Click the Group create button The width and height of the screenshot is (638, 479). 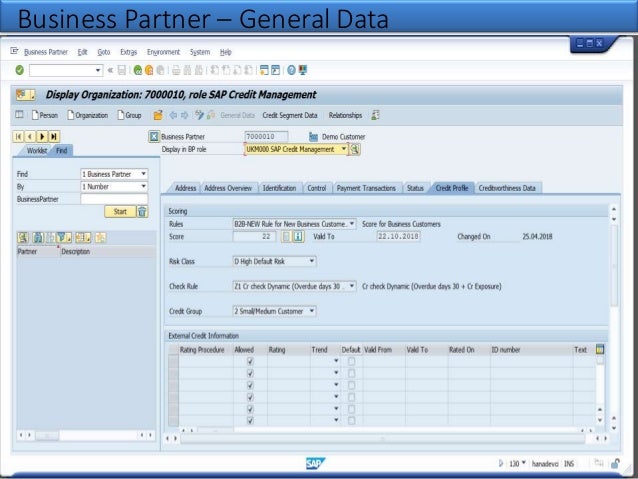(x=129, y=115)
